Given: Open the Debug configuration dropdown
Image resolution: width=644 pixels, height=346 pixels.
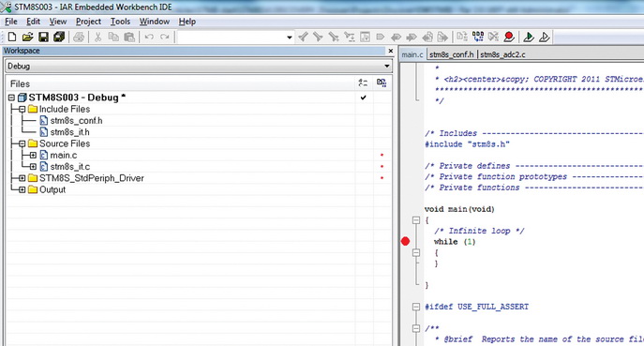Looking at the screenshot, I should tap(386, 66).
